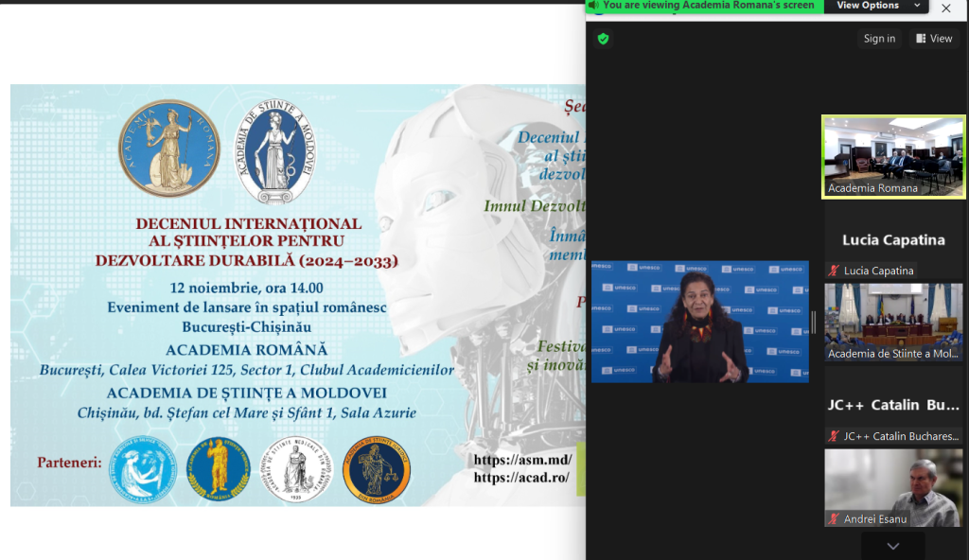Click Lucia Capatina's muted microphone icon
The image size is (969, 560).
click(834, 271)
